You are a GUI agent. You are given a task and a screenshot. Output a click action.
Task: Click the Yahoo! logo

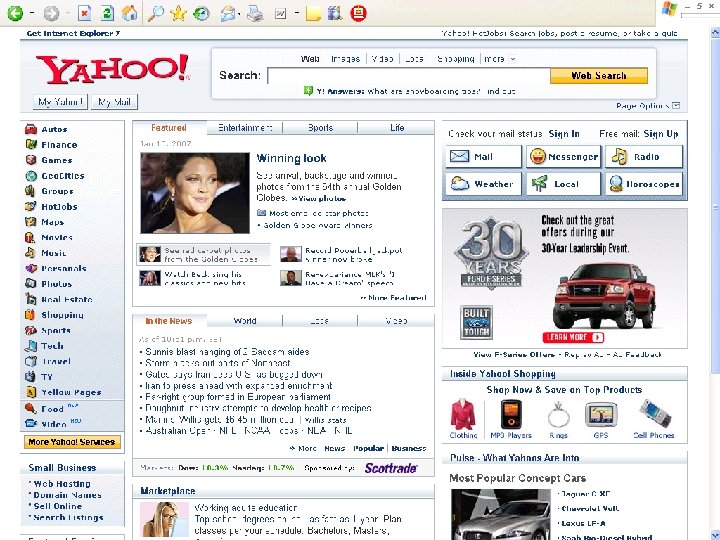[x=112, y=69]
